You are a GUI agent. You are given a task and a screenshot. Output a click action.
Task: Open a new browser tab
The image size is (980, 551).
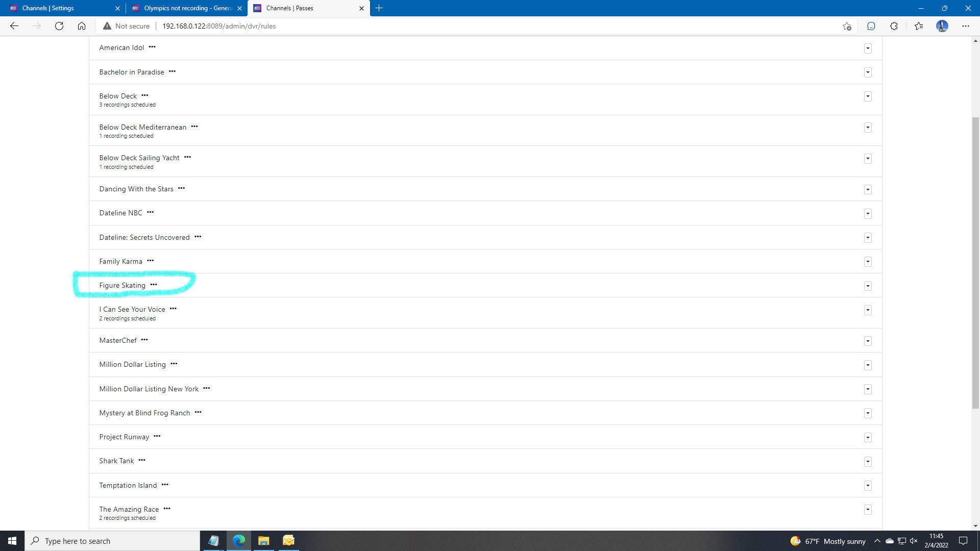click(379, 8)
